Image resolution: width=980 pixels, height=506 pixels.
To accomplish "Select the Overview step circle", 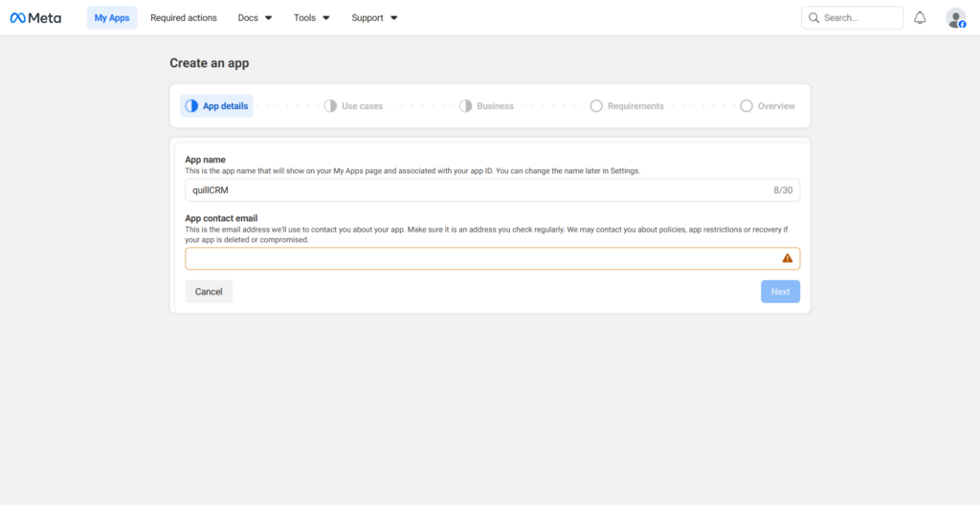I will [746, 106].
